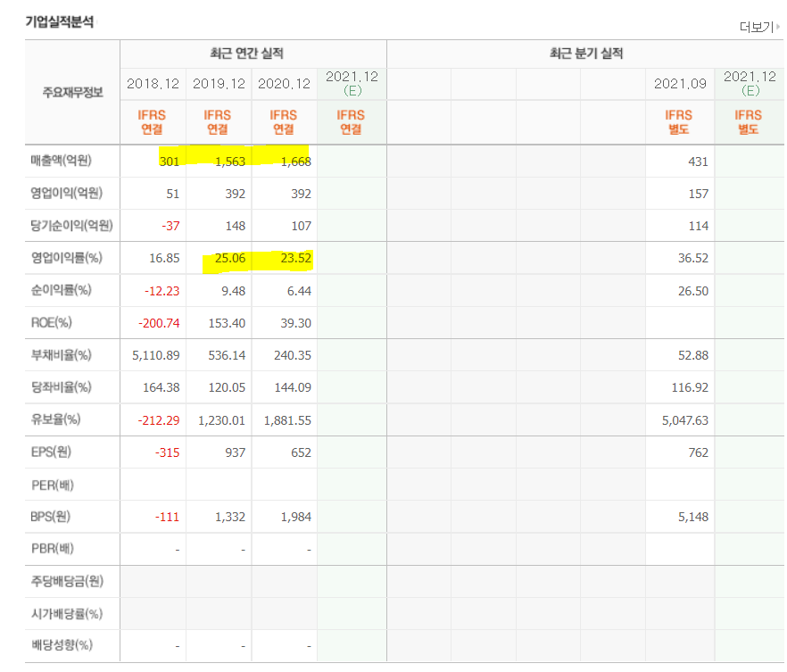Image resolution: width=787 pixels, height=672 pixels.
Task: Select quarterly net income value 114
Action: pos(698,226)
